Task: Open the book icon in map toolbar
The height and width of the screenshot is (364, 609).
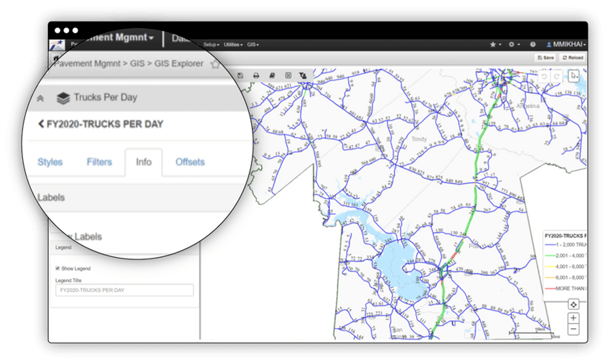Action: [272, 76]
